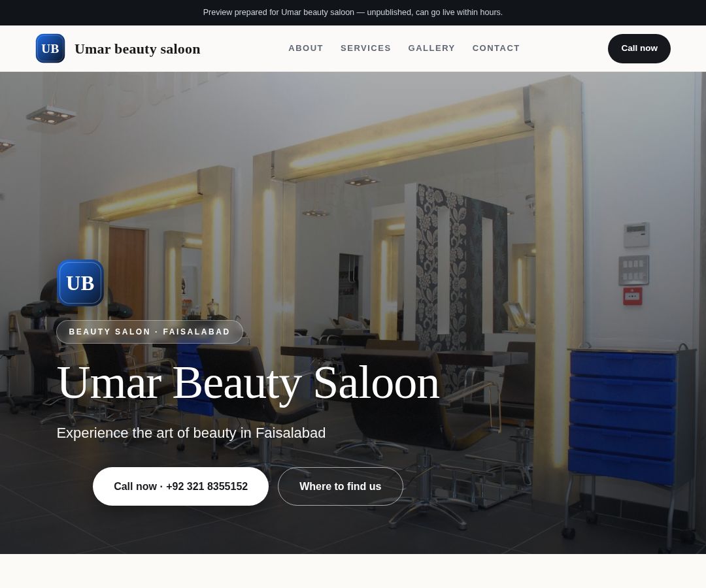Viewport: 706px width, 588px height.
Task: Jump to the Contact section
Action: 496,48
